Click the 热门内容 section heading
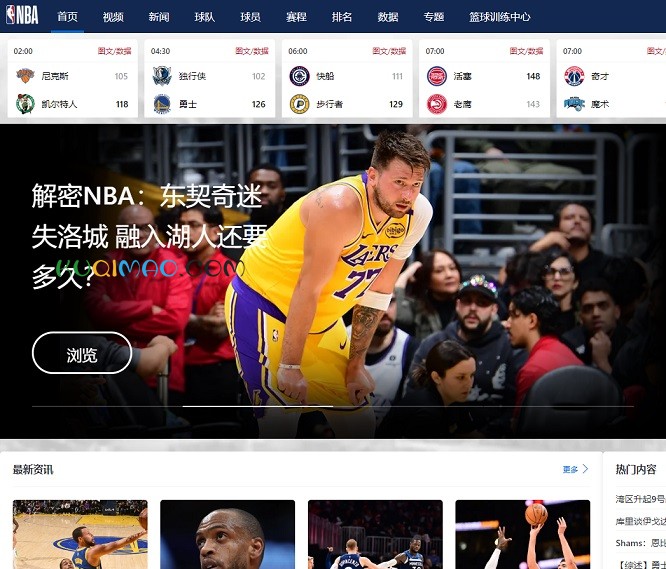Screen dimensions: 666x569 point(636,469)
